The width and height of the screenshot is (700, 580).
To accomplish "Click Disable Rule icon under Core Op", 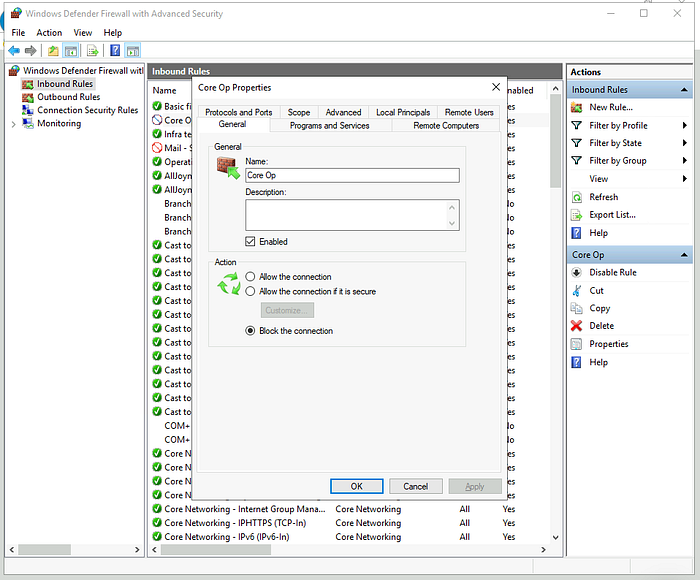I will (x=576, y=272).
